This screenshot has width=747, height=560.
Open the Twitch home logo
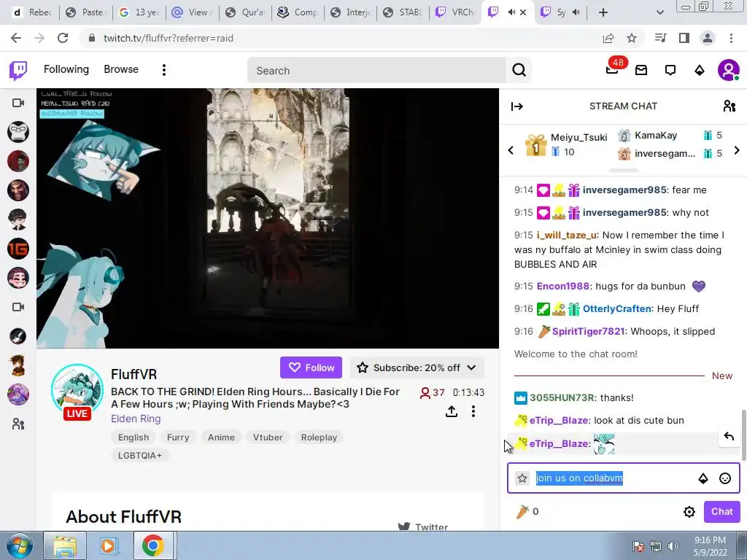click(x=18, y=71)
